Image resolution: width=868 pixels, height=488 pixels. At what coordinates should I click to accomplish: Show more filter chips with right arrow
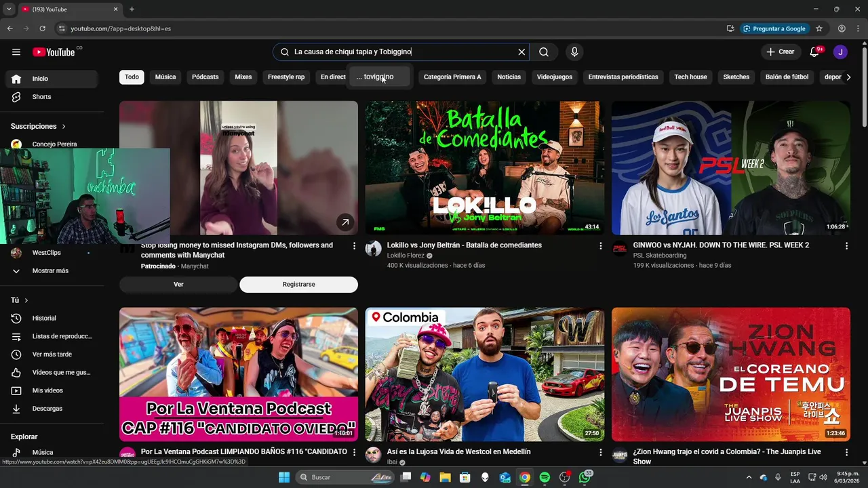848,77
